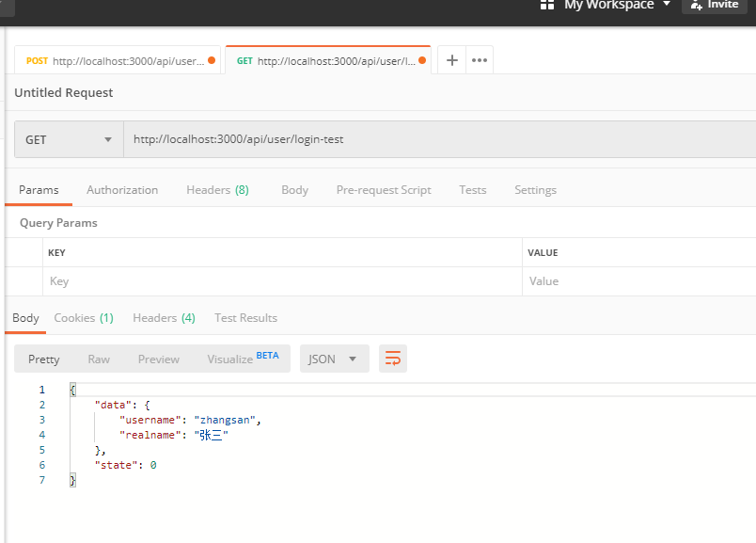Screen dimensions: 756x543
Task: Open the Pre-request Script tab
Action: click(384, 190)
